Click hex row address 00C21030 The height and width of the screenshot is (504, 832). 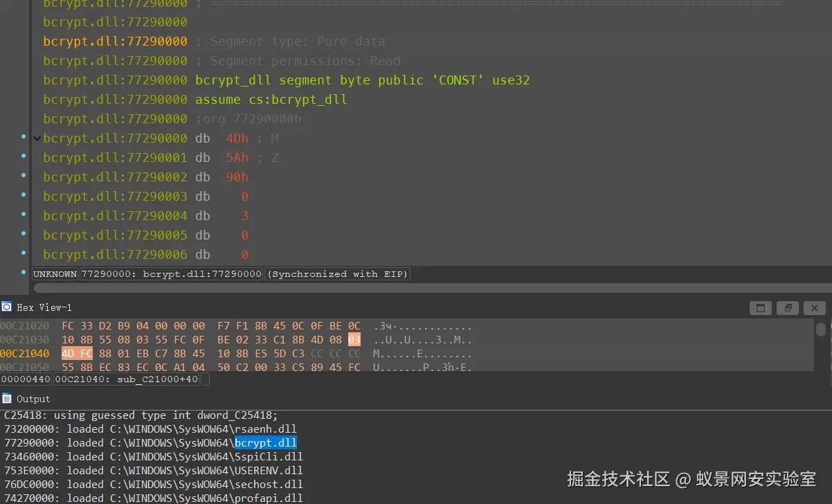click(x=24, y=340)
